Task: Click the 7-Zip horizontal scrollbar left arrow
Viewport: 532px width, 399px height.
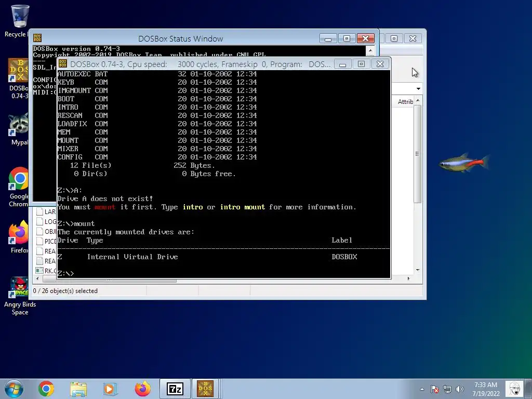Action: 37,279
